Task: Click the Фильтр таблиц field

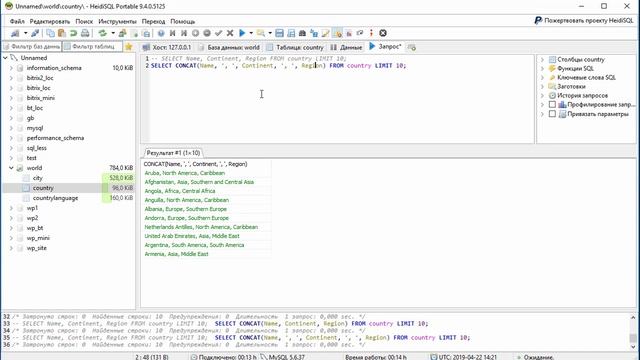Action: 93,47
